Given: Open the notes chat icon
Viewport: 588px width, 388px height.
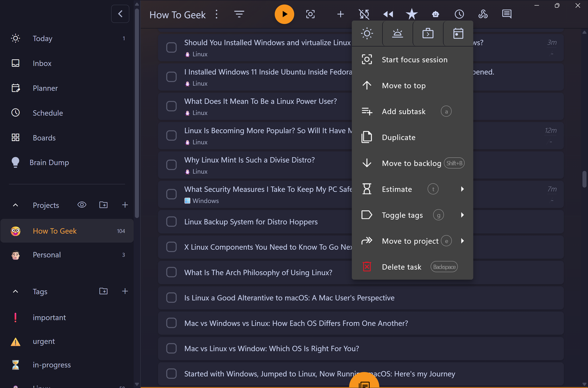Looking at the screenshot, I should tap(507, 14).
